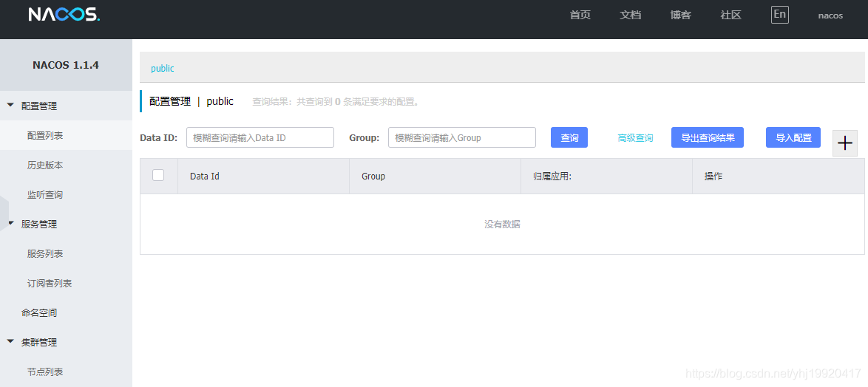Select 监听查询 in the sidebar

tap(66, 194)
